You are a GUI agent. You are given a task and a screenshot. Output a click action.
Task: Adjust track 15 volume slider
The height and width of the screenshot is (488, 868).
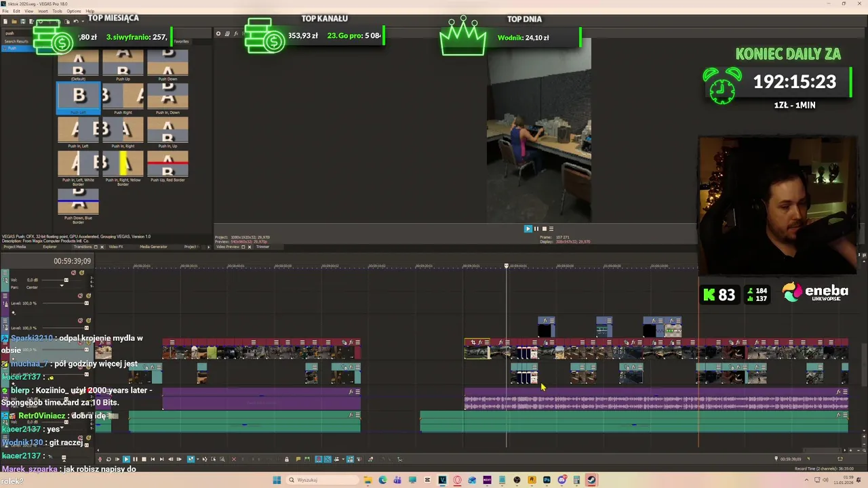[66, 280]
